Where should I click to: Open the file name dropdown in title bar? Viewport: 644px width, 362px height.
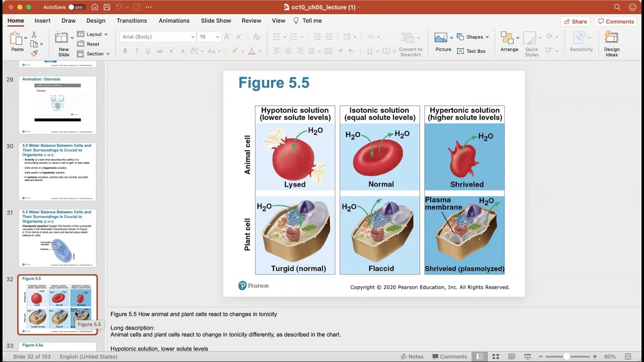[359, 7]
